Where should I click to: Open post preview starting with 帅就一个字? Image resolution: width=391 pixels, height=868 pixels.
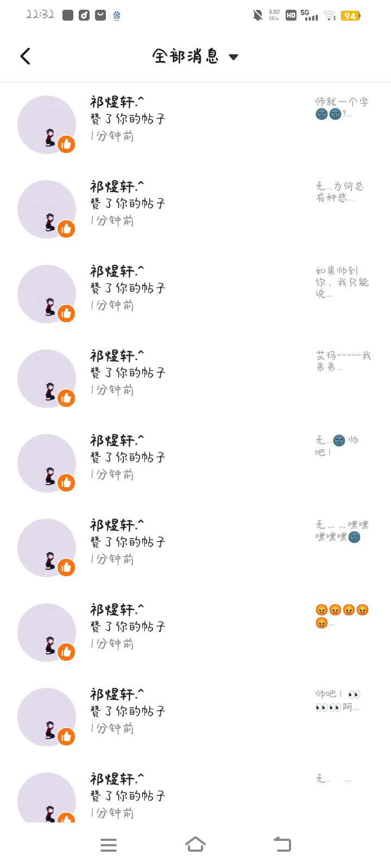click(342, 108)
